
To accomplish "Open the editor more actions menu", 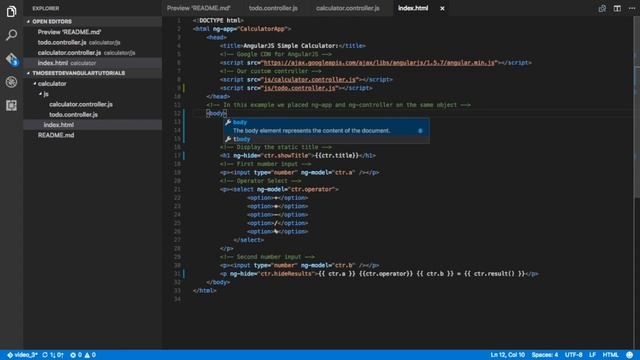I will point(631,9).
